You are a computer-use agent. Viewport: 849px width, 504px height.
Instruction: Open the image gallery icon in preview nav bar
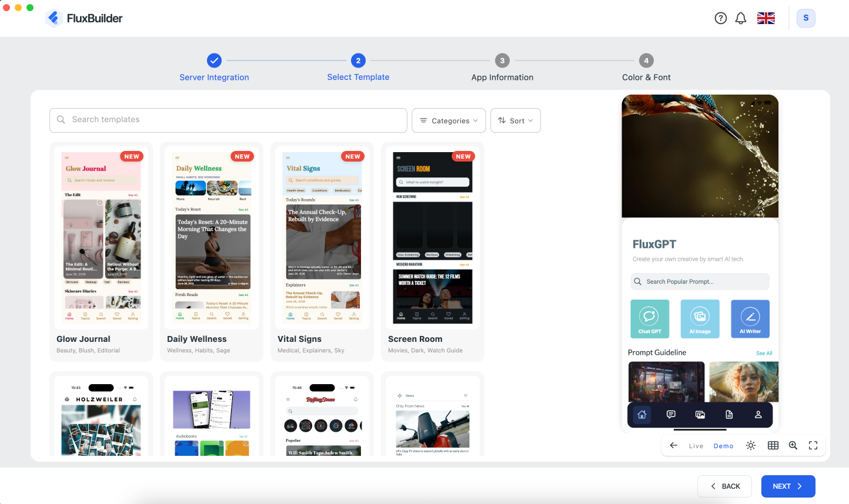click(x=700, y=415)
